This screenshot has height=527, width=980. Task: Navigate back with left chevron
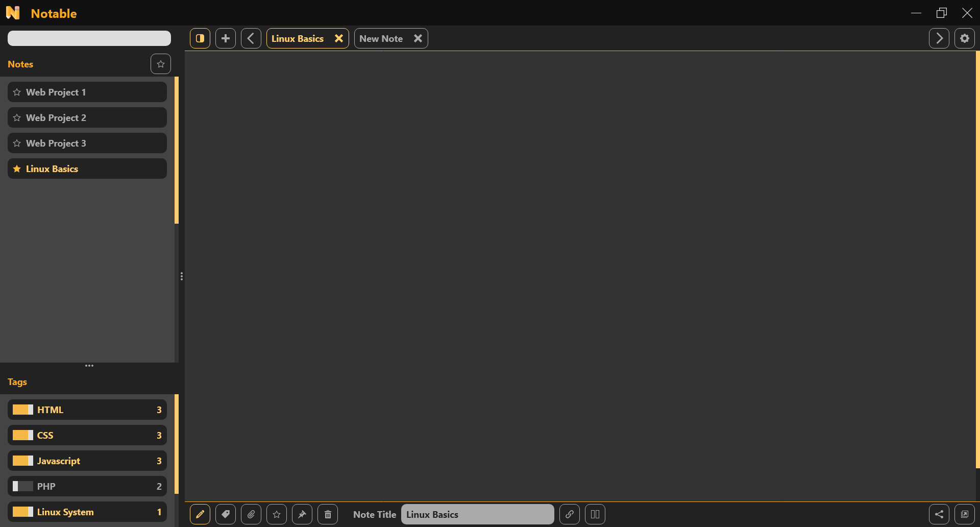point(251,38)
